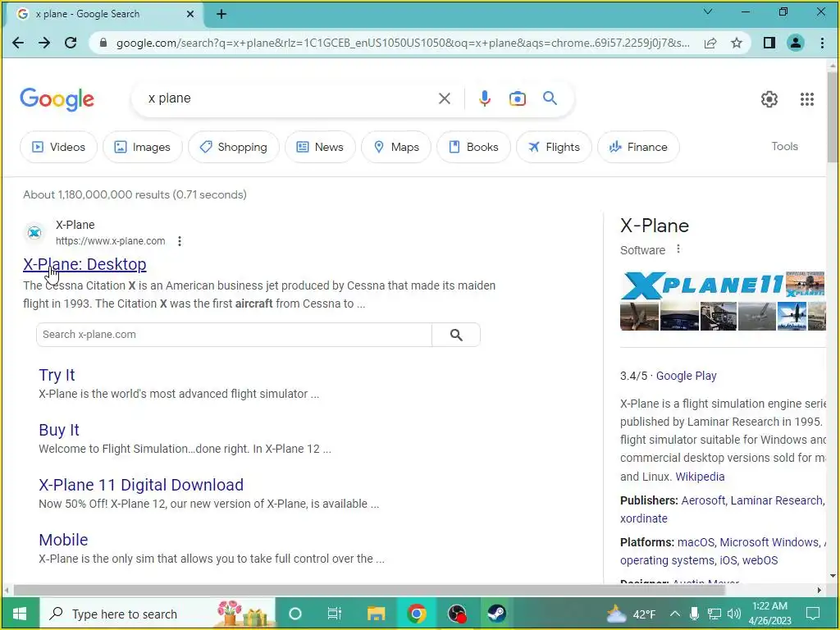This screenshot has width=840, height=630.
Task: Open Chrome side panel
Action: coord(769,43)
